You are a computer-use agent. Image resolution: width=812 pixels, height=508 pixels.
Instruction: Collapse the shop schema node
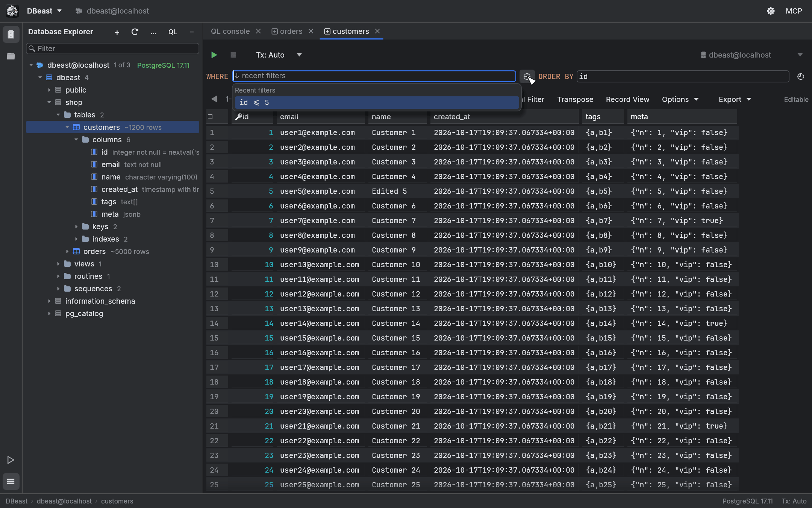click(x=49, y=102)
